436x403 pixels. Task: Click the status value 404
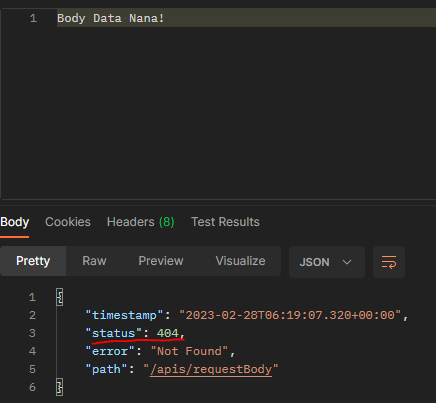(168, 333)
